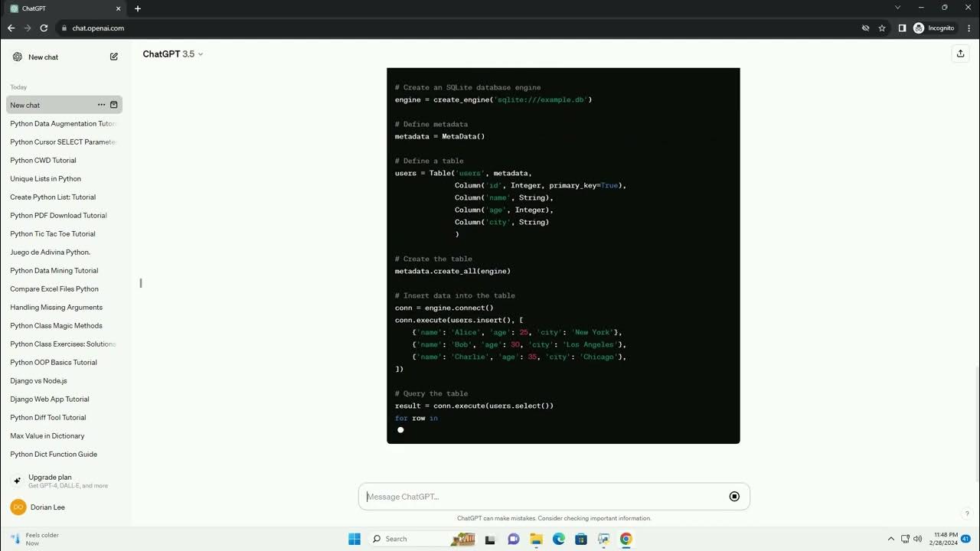The height and width of the screenshot is (551, 980).
Task: Click the address bar URL
Action: coord(98,28)
